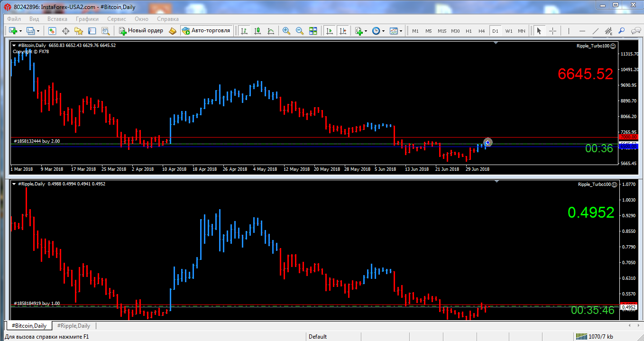644x341 pixels.
Task: Switch to the #Ripple,Daily chart tab
Action: click(x=74, y=326)
